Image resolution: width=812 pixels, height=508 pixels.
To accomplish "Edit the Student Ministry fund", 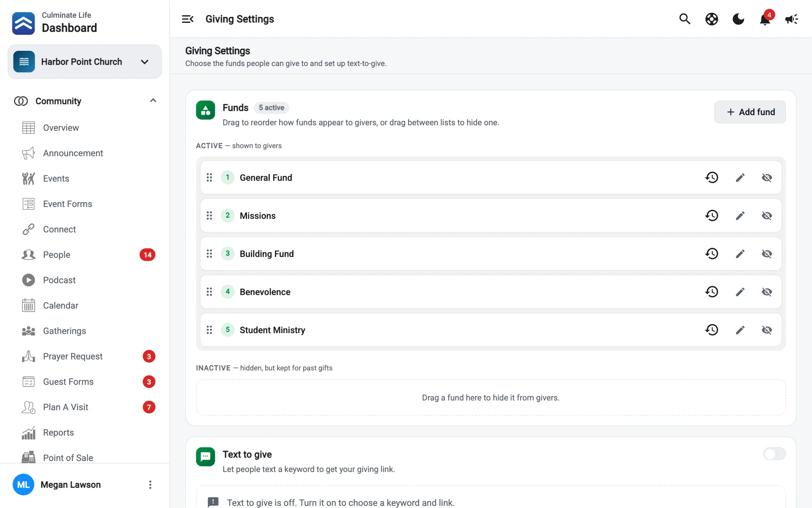I will [740, 330].
